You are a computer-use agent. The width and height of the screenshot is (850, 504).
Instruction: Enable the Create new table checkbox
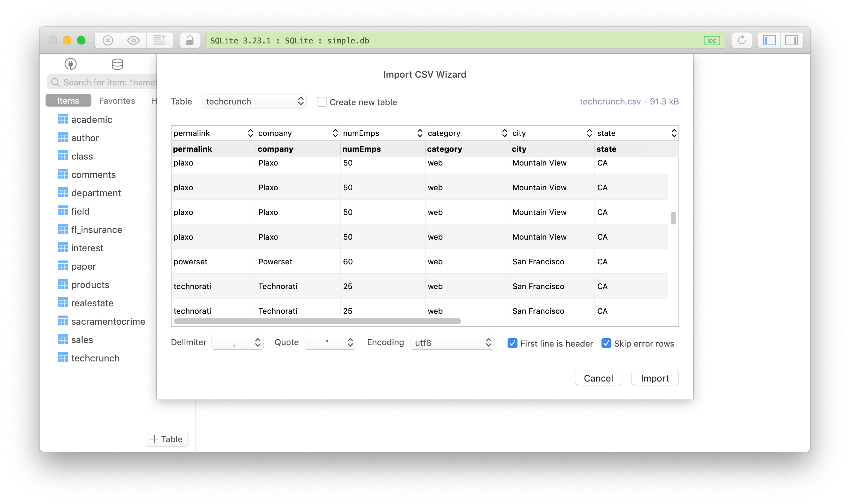322,102
